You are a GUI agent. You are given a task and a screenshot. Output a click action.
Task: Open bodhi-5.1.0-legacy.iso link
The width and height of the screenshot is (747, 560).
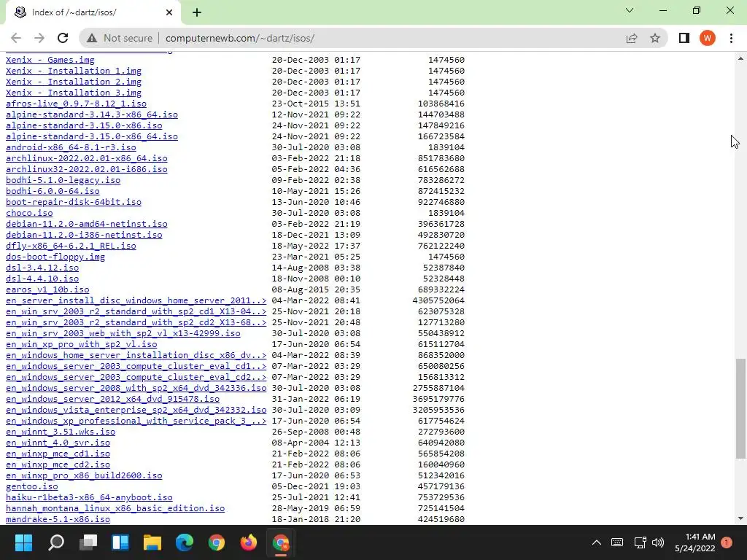pyautogui.click(x=63, y=181)
